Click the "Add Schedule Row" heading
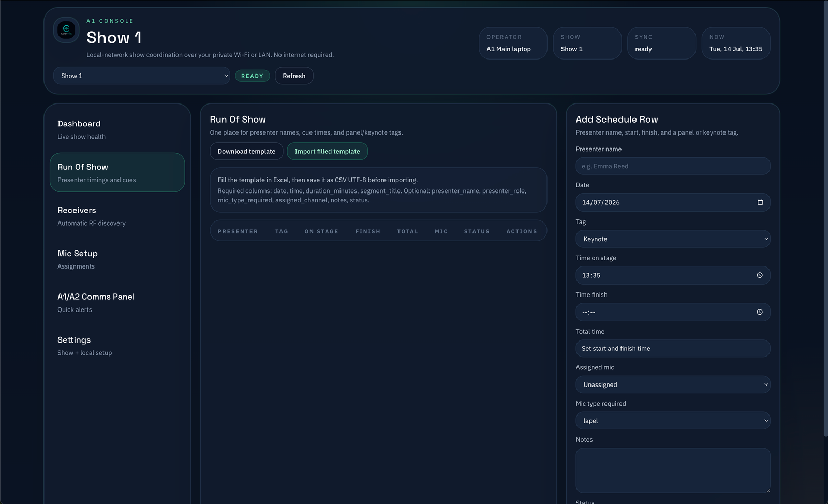The image size is (828, 504). click(x=617, y=120)
